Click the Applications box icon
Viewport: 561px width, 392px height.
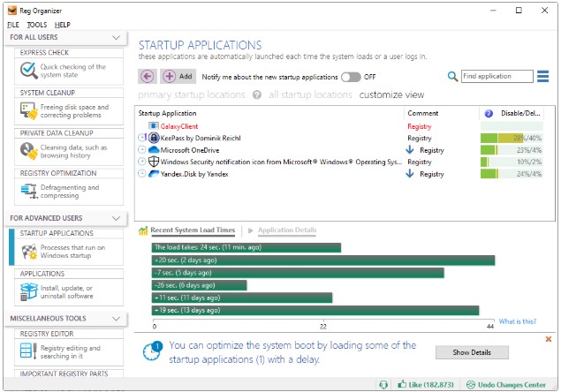coord(27,293)
